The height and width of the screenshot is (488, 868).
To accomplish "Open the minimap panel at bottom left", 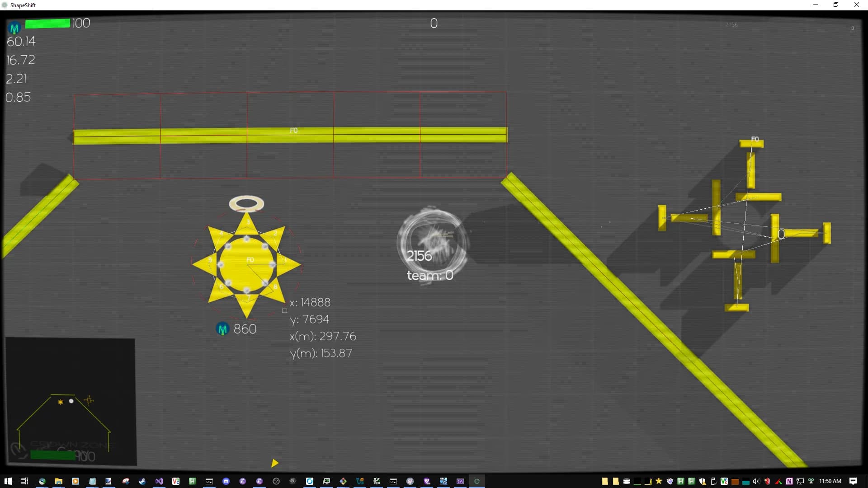I will 71,402.
